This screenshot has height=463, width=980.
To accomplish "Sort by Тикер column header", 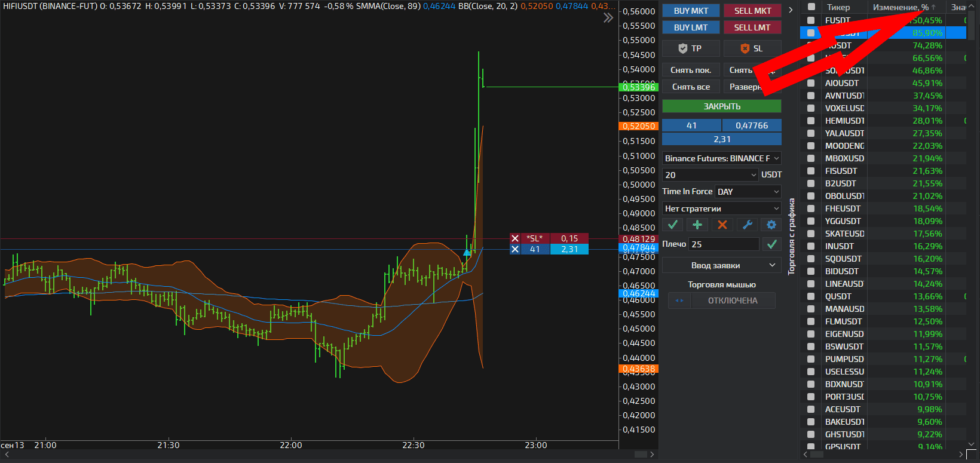I will tap(838, 7).
